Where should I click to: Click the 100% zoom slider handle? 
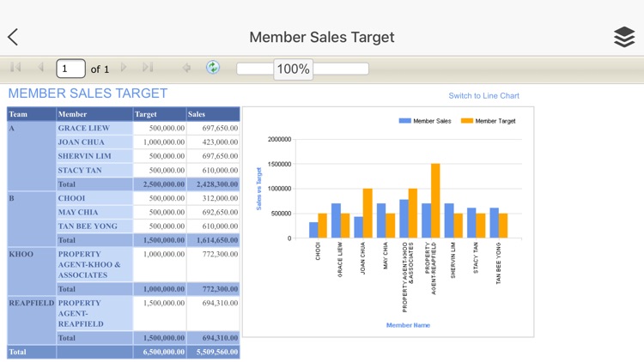293,69
